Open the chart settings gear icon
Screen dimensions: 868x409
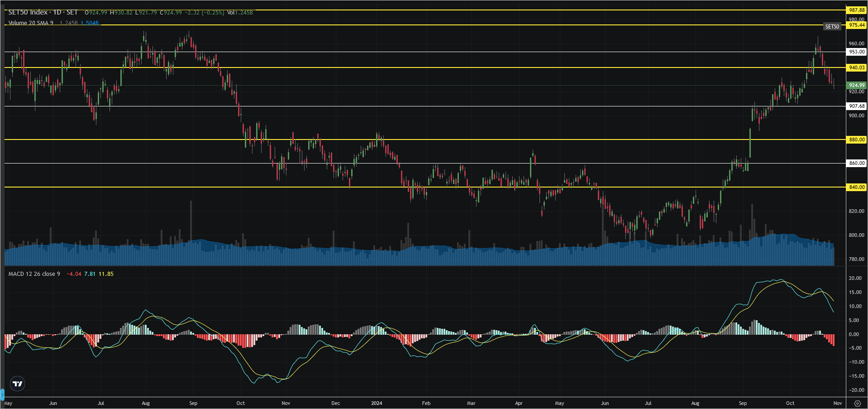click(857, 403)
